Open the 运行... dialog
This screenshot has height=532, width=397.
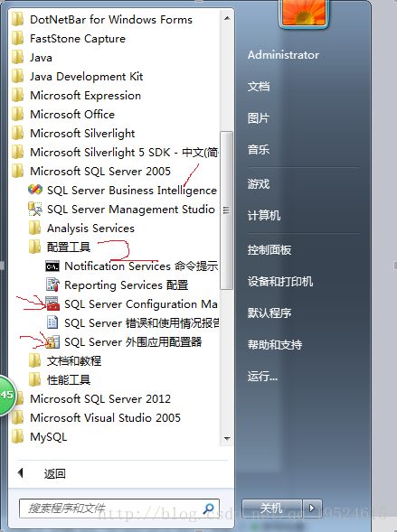coord(262,377)
